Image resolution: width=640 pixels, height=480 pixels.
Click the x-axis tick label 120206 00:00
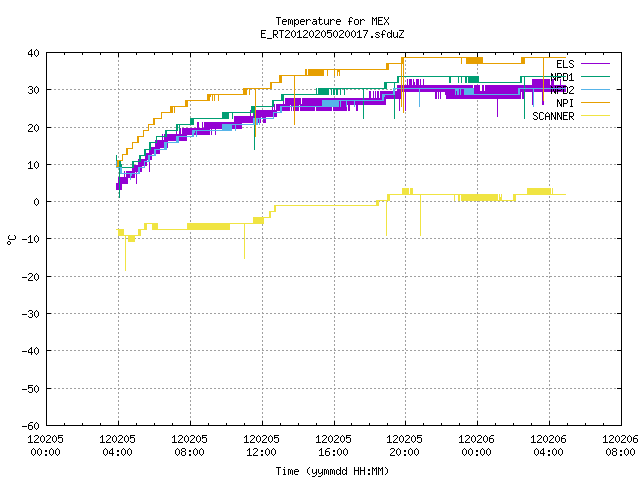[476, 446]
